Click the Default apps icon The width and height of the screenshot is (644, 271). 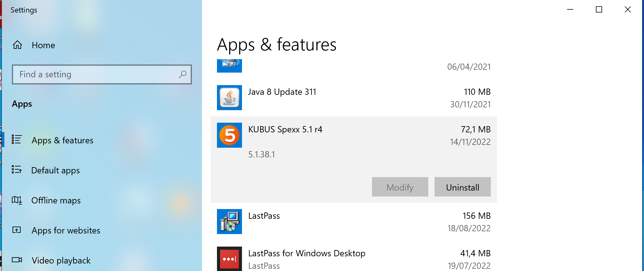(x=17, y=169)
